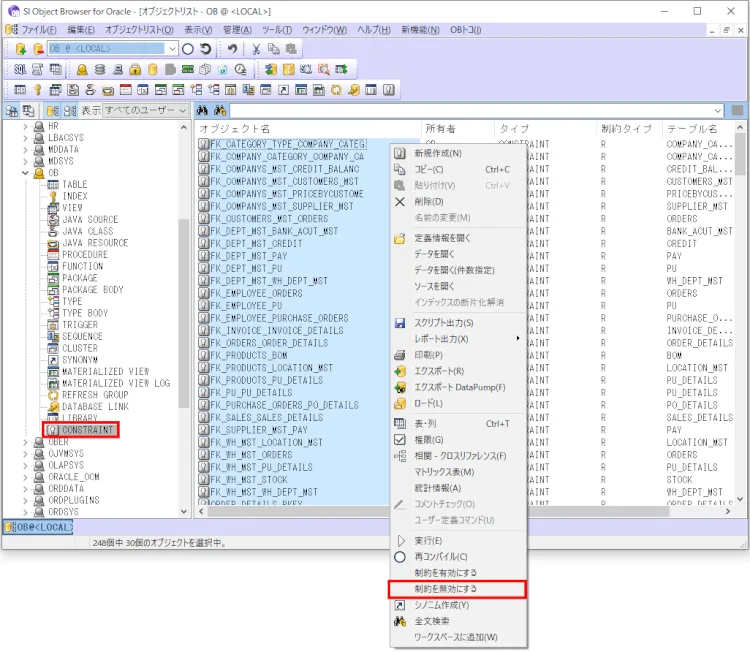Click the clock schedule toolbar icon

(241, 69)
